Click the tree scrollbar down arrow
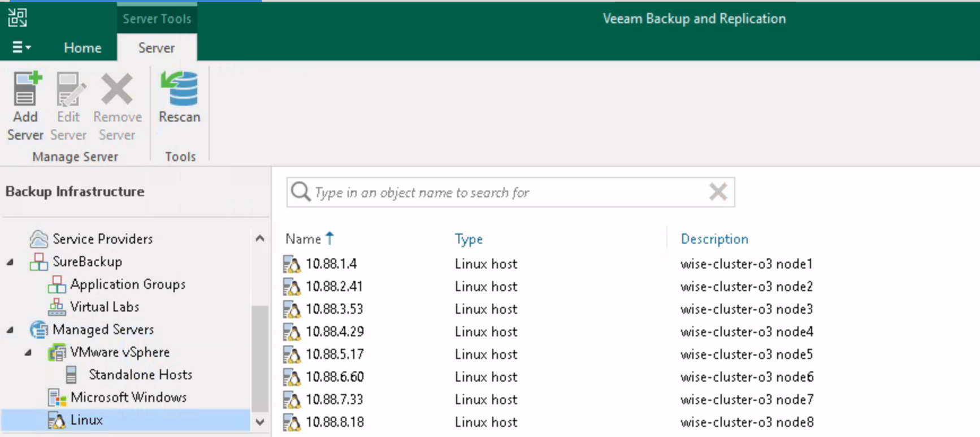This screenshot has width=980, height=437. coord(260,422)
